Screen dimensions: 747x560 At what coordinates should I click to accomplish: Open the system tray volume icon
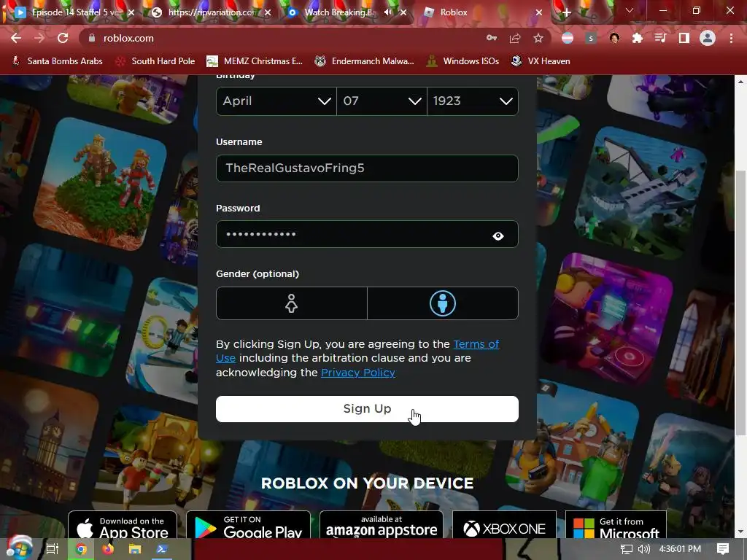pos(643,549)
